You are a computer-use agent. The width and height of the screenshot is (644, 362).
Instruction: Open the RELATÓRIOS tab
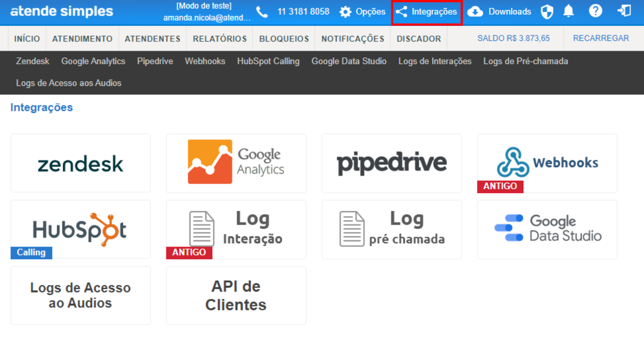[x=220, y=39]
